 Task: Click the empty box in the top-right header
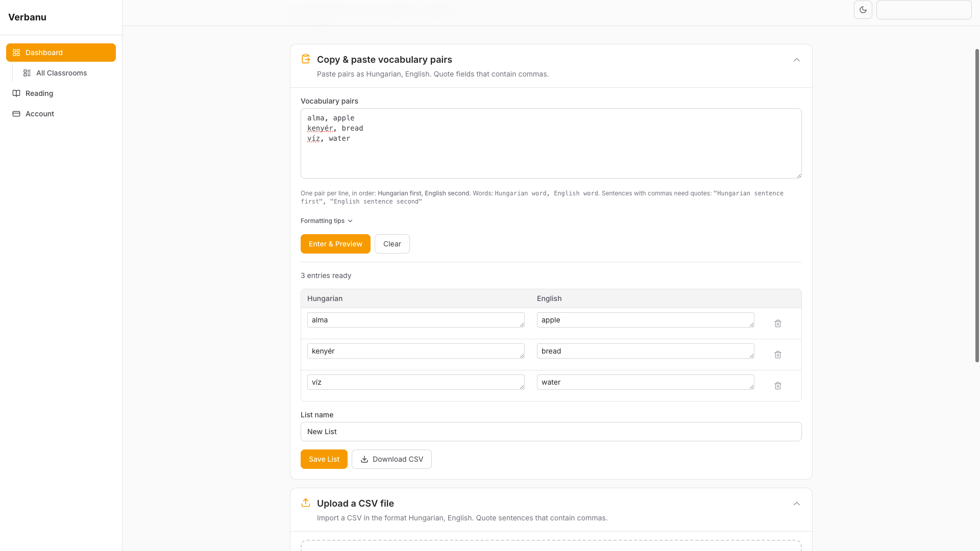(924, 10)
